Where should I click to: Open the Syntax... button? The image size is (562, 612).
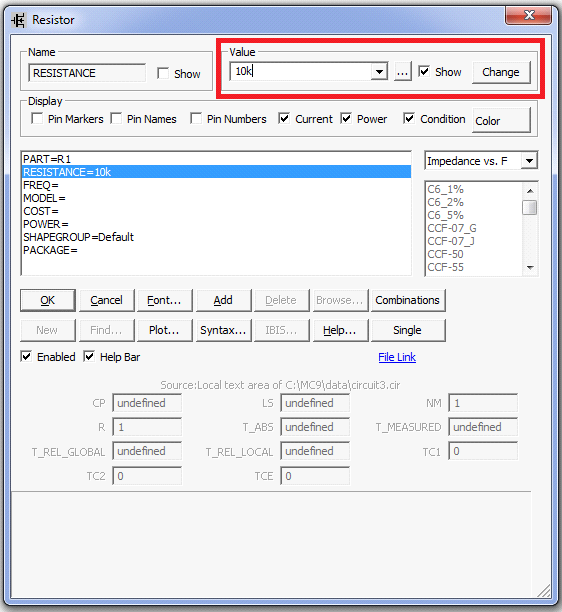[223, 330]
